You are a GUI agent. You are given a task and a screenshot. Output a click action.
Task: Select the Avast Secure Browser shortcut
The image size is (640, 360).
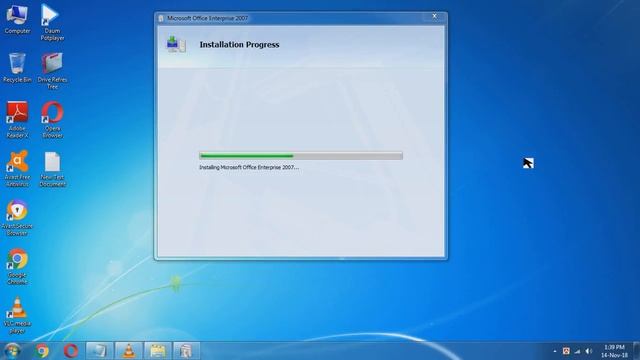17,218
